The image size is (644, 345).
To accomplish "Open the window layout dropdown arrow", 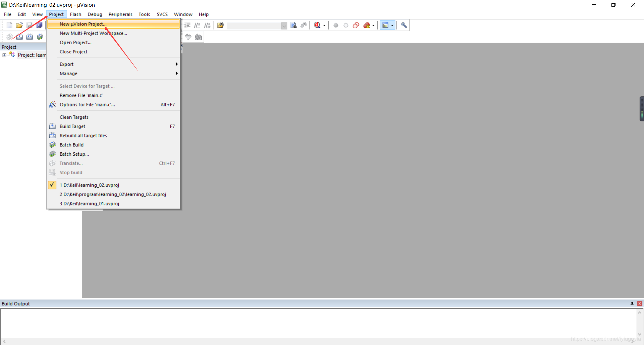I will point(392,26).
